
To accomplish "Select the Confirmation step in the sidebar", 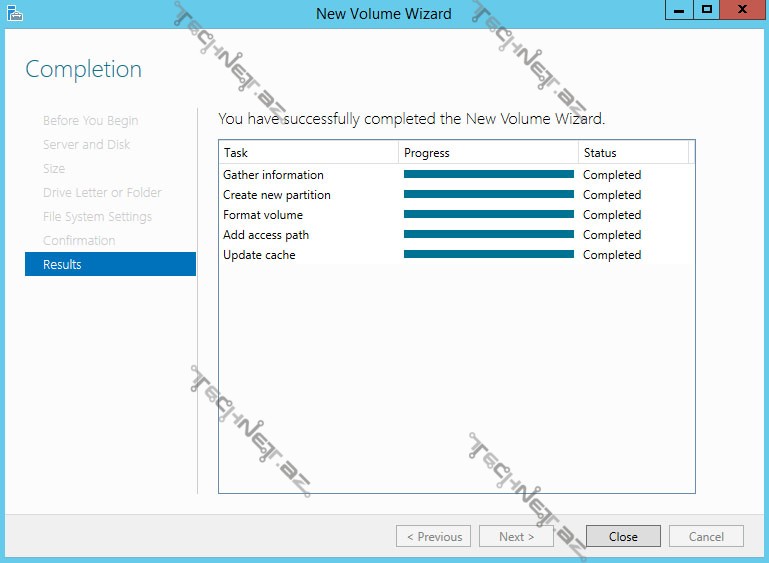I will pos(79,240).
